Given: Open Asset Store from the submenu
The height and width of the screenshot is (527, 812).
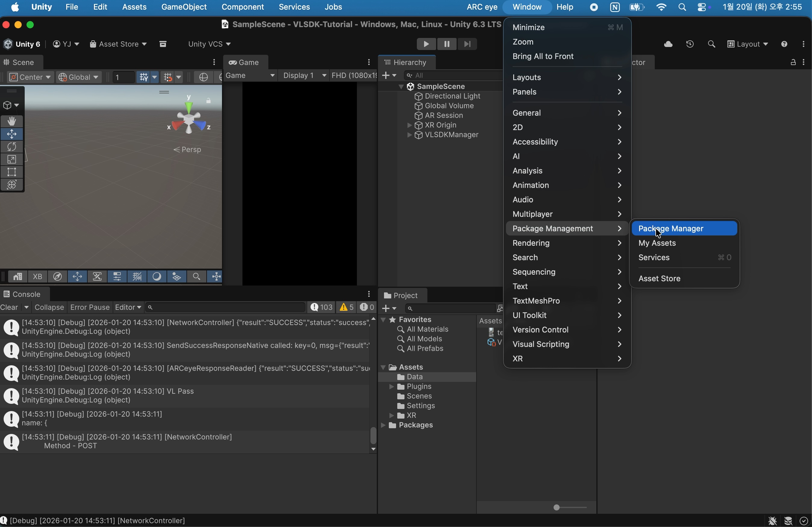Looking at the screenshot, I should (659, 279).
